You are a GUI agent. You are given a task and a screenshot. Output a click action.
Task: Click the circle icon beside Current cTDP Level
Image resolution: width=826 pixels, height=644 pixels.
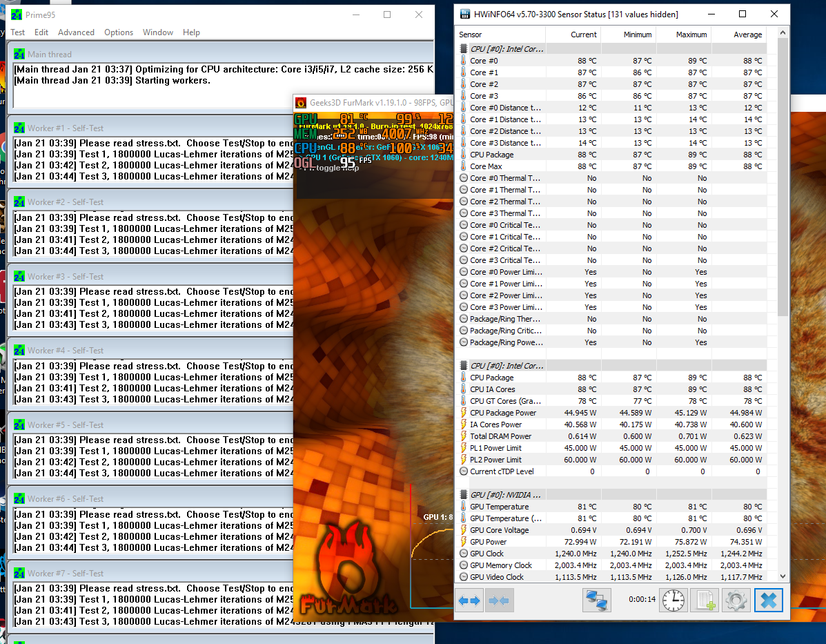click(x=464, y=471)
